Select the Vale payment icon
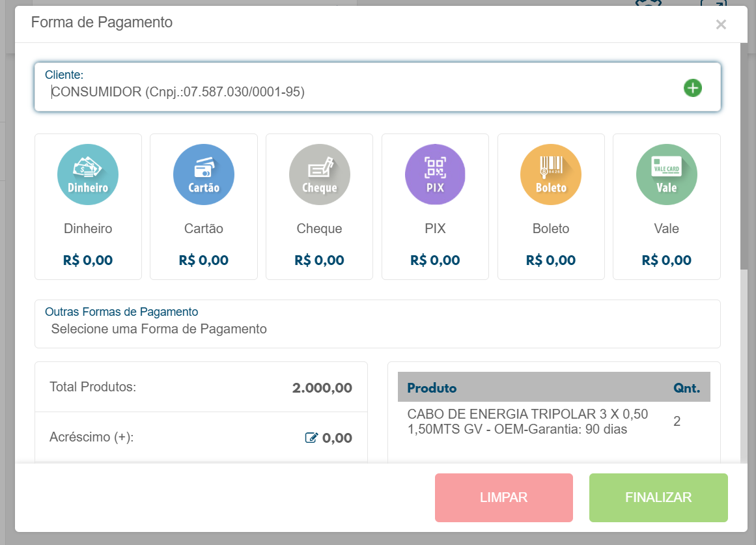The image size is (756, 545). [x=666, y=174]
